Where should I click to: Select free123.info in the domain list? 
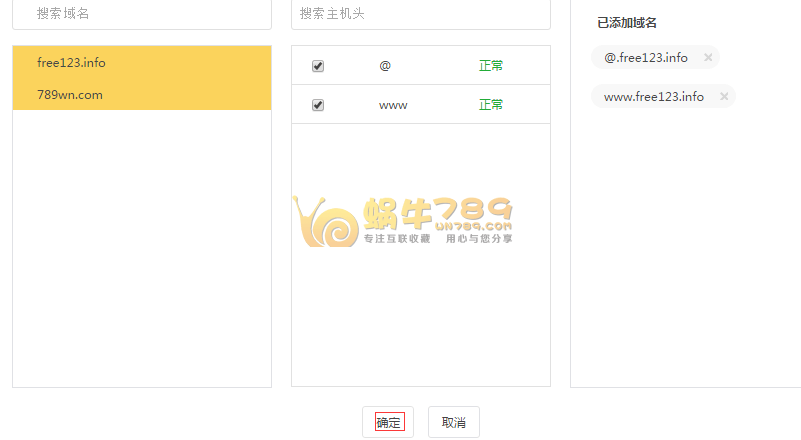pos(71,63)
